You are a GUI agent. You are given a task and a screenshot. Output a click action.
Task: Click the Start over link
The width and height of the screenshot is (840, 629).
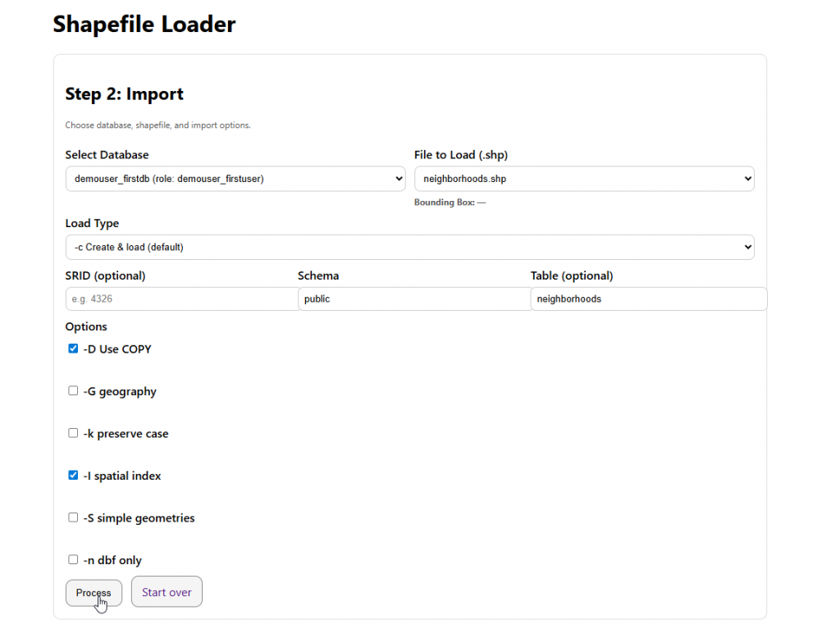(167, 592)
